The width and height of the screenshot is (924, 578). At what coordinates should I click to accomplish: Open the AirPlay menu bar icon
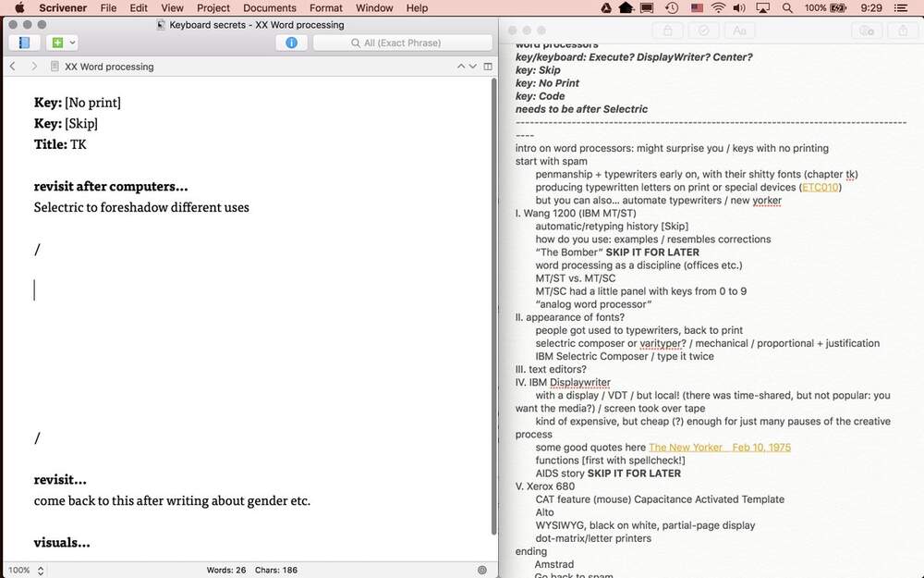coord(763,7)
